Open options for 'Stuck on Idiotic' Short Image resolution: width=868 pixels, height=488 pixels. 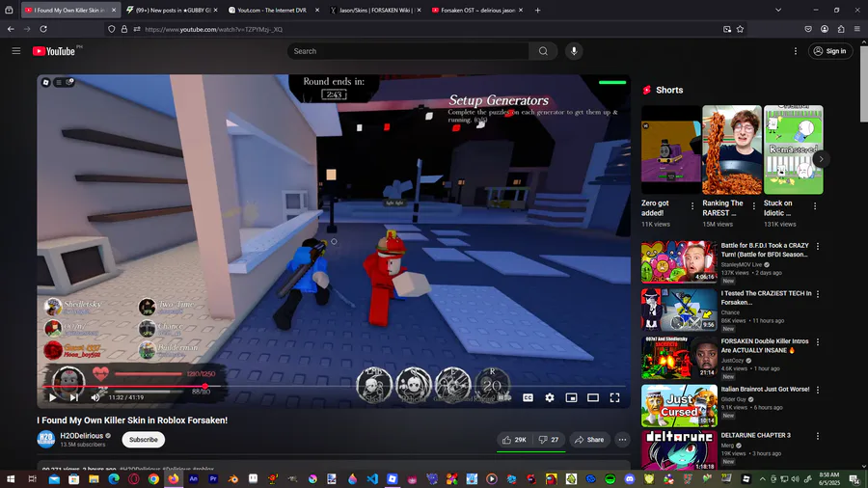click(815, 205)
